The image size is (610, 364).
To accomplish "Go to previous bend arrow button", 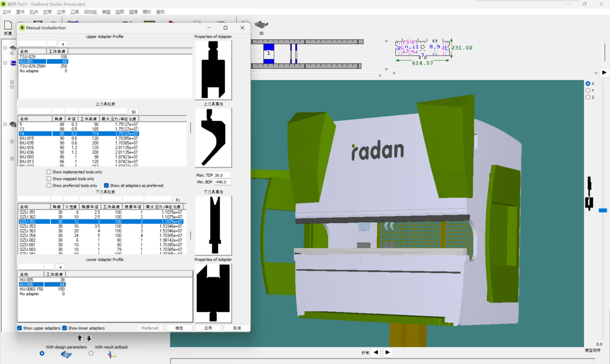I will (376, 352).
